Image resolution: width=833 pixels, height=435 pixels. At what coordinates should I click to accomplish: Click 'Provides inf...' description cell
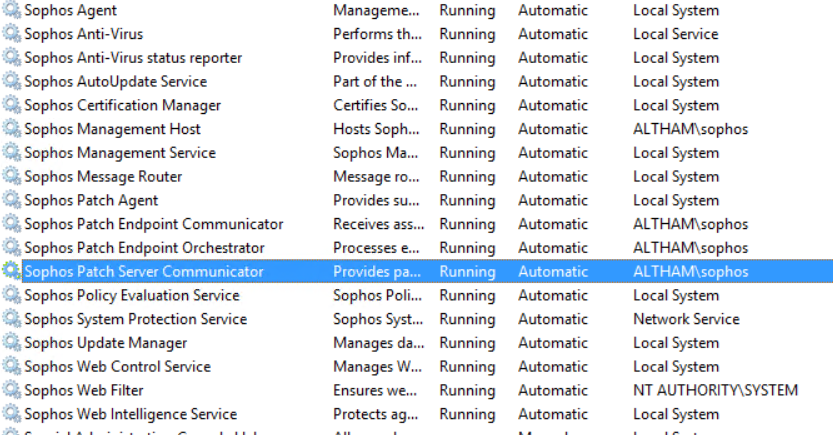pos(377,58)
